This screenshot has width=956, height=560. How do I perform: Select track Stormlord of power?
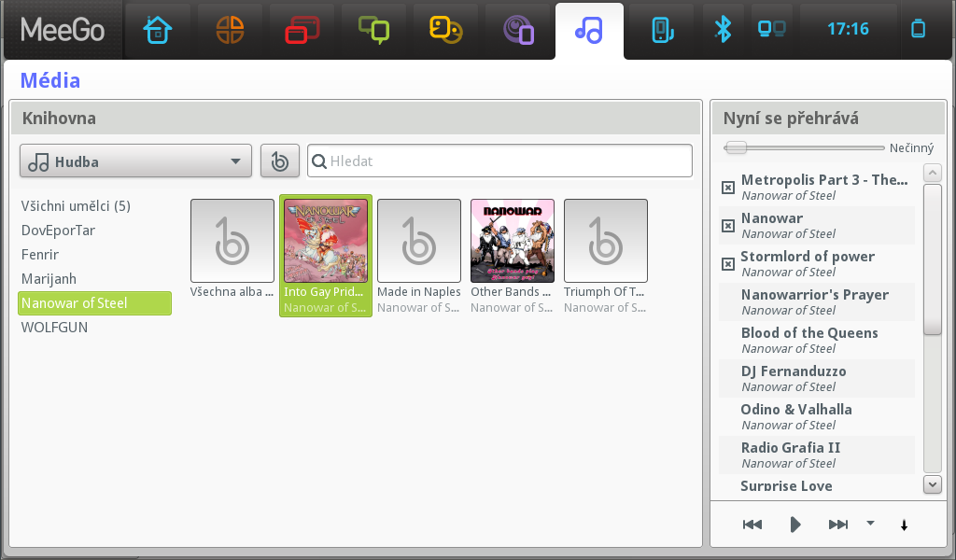coord(817,264)
